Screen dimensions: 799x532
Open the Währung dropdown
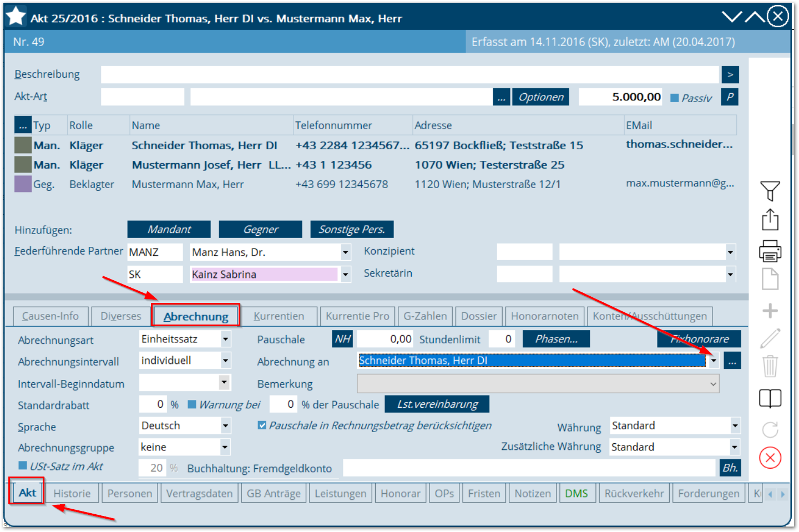(x=735, y=425)
